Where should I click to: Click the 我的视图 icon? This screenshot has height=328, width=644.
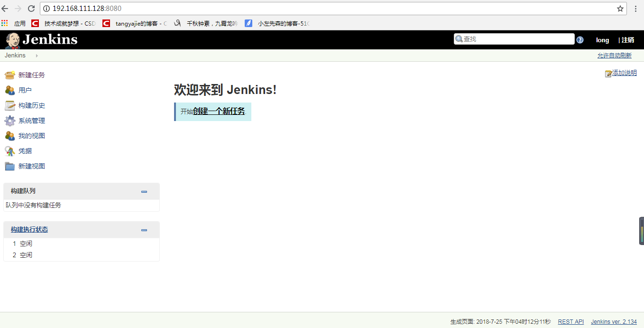tap(10, 136)
